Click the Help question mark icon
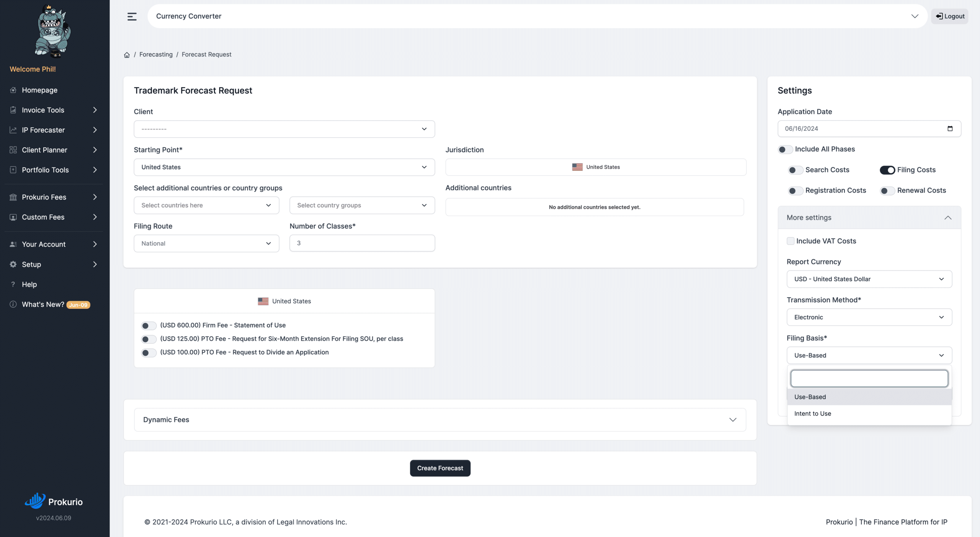This screenshot has height=537, width=980. click(x=13, y=284)
